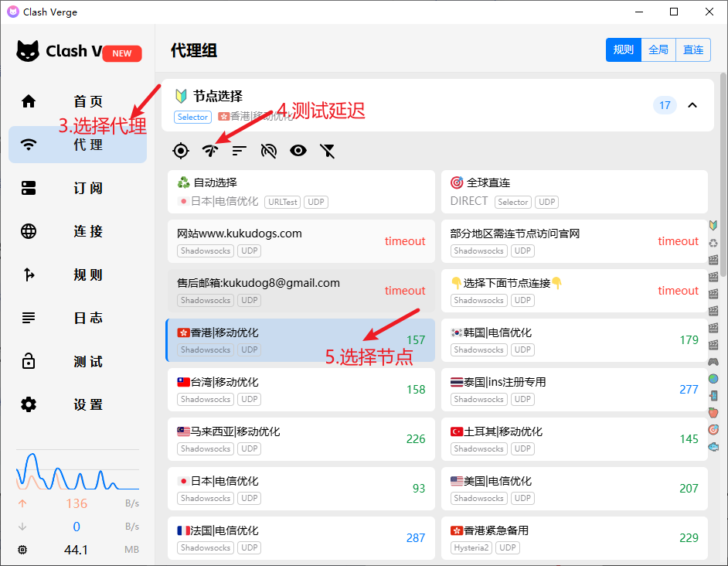This screenshot has width=728, height=566.
Task: Jump to group with recycle icon
Action: coord(713,243)
